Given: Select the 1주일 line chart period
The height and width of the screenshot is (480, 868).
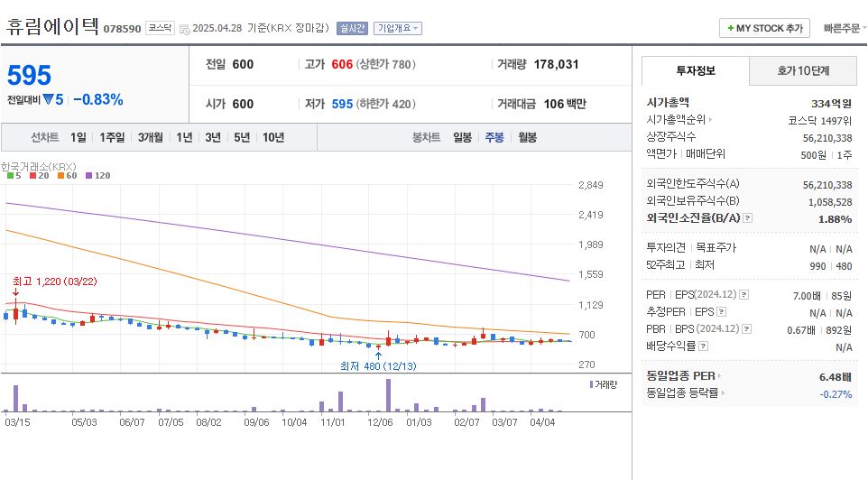Looking at the screenshot, I should pyautogui.click(x=112, y=137).
